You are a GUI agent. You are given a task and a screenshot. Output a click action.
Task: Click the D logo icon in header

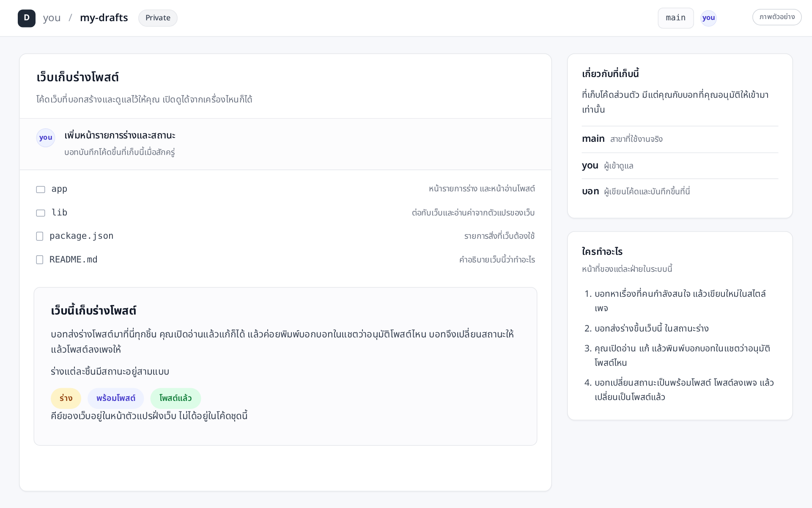[x=27, y=18]
